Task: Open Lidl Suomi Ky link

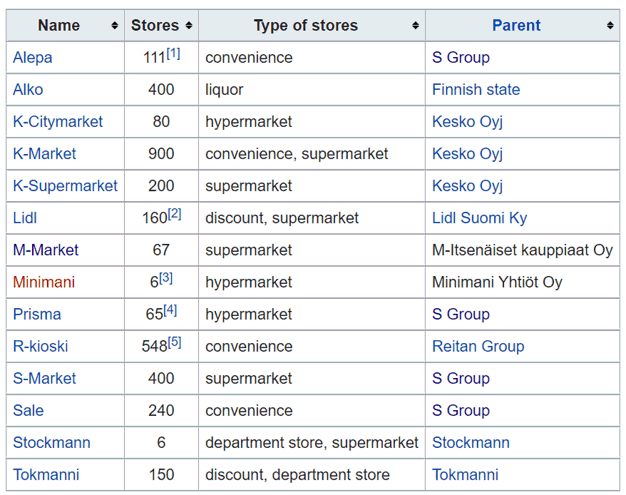Action: click(x=479, y=218)
